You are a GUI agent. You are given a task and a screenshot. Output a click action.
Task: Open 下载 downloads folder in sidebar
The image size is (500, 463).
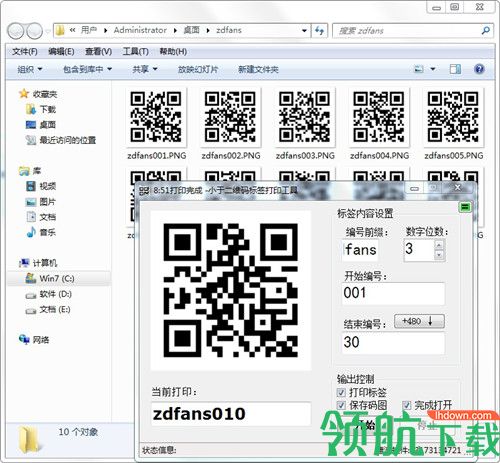pos(41,109)
